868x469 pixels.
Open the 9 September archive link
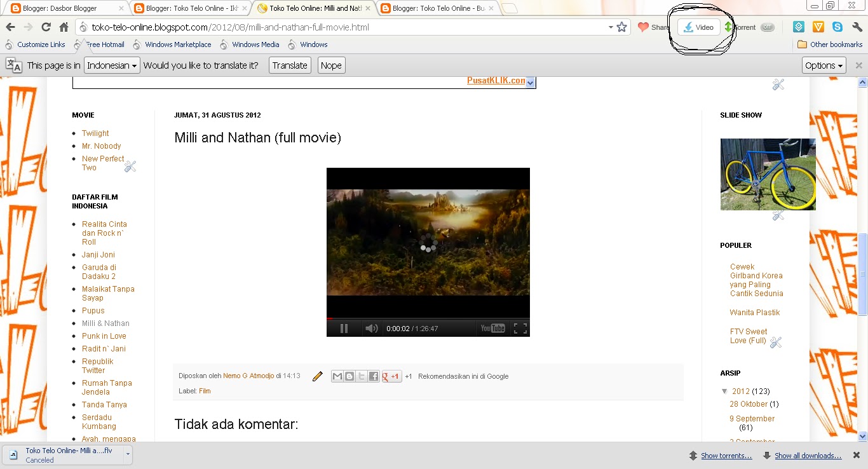click(752, 419)
